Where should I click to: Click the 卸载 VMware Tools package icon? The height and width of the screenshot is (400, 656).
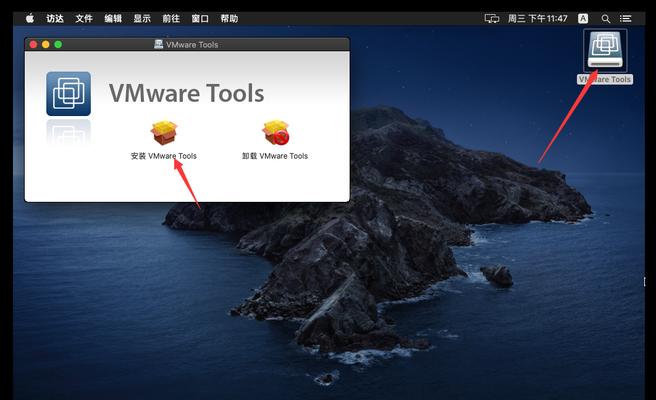[276, 132]
